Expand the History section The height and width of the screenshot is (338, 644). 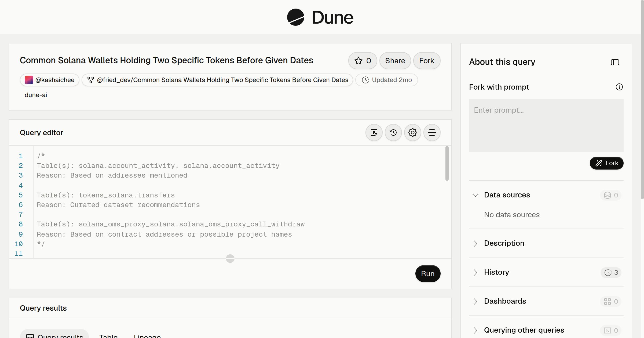tap(475, 272)
